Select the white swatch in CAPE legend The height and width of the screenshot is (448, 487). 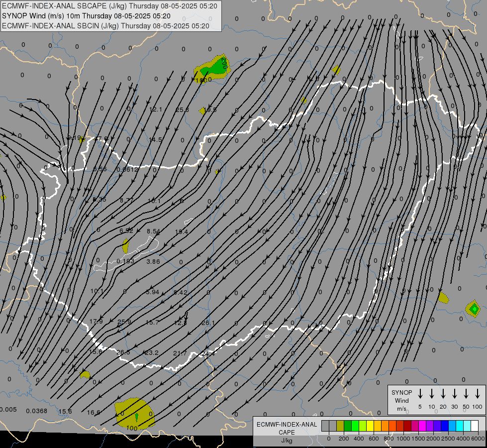click(475, 426)
